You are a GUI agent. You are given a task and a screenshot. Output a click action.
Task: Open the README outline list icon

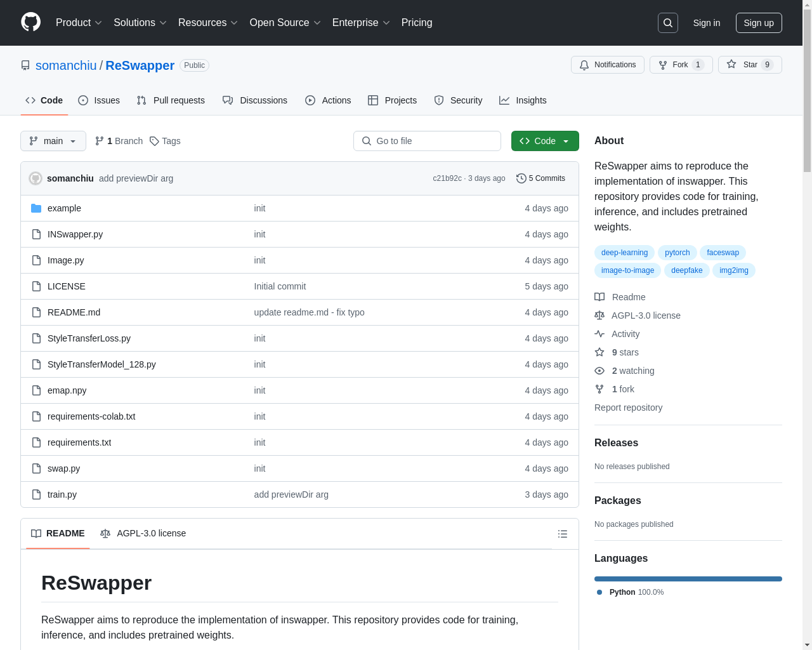pos(563,534)
